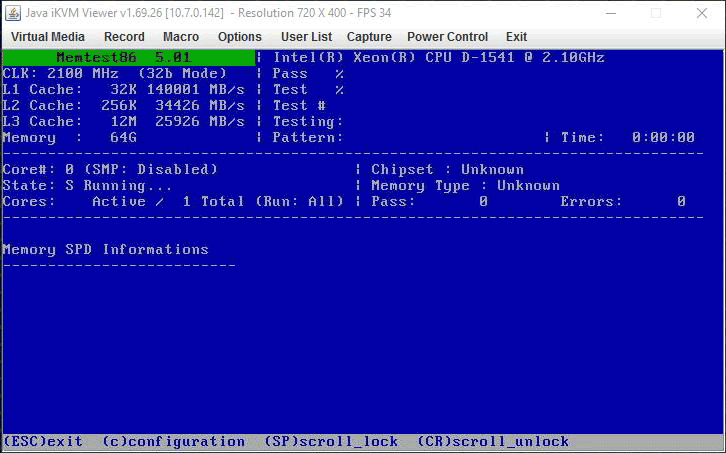The image size is (726, 453).
Task: Click the L2 Cache 256K line
Action: [x=123, y=106]
